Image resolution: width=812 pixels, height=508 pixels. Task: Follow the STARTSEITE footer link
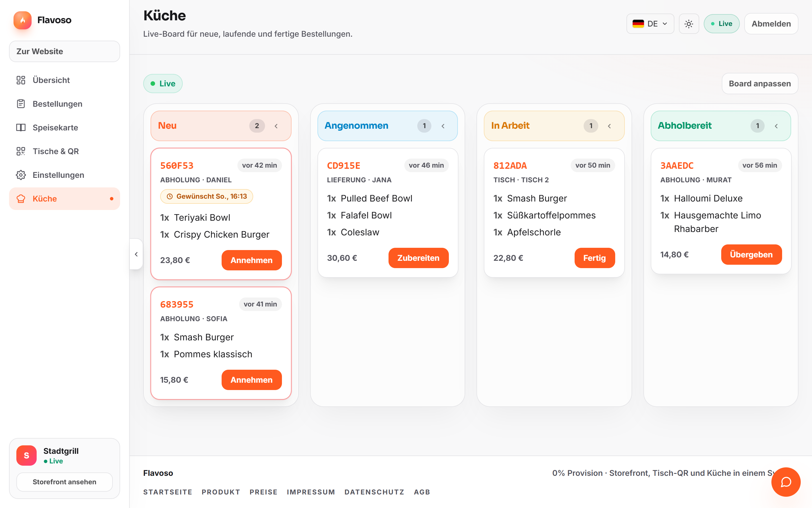click(168, 492)
